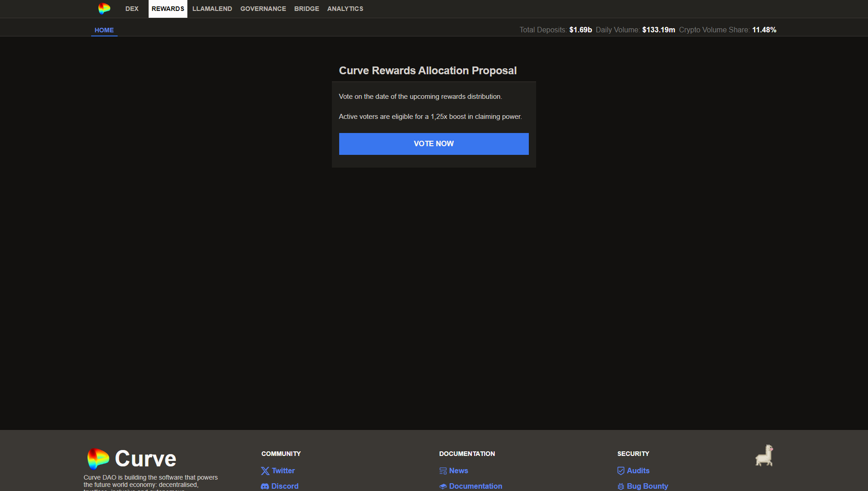868x491 pixels.
Task: Go to LLAMALEND
Action: (x=212, y=9)
